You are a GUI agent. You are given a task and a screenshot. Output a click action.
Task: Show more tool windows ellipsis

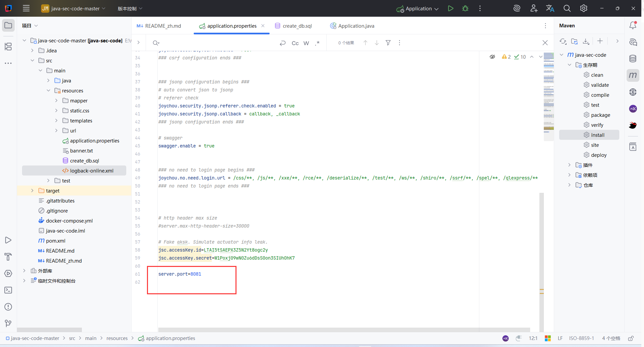pos(8,63)
